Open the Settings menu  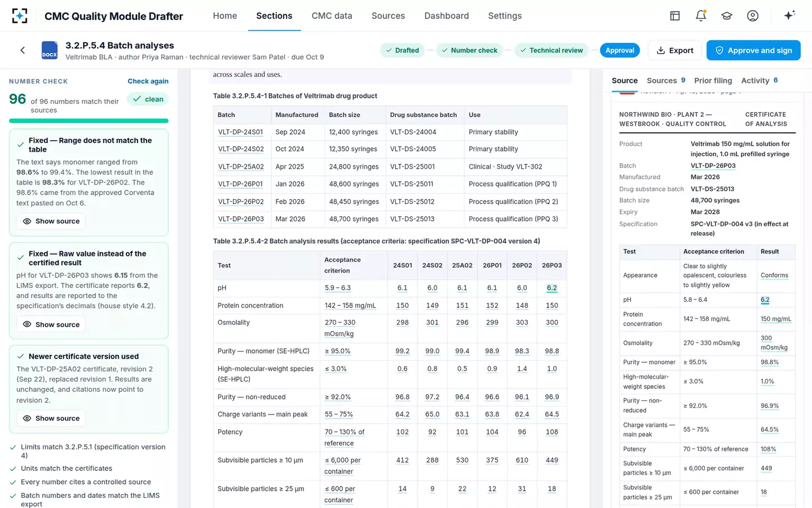point(505,16)
